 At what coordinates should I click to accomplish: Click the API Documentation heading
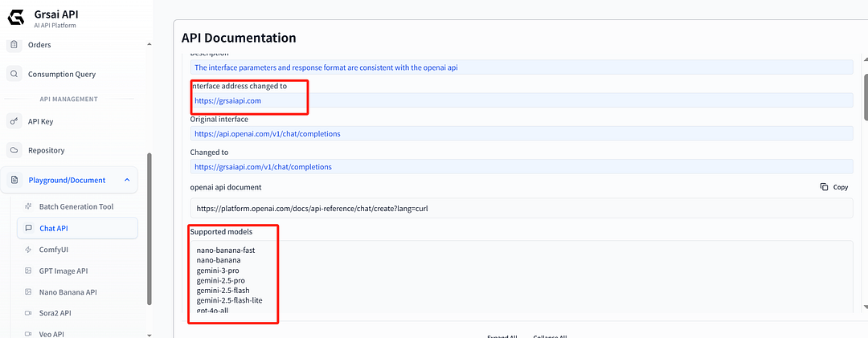(x=239, y=38)
